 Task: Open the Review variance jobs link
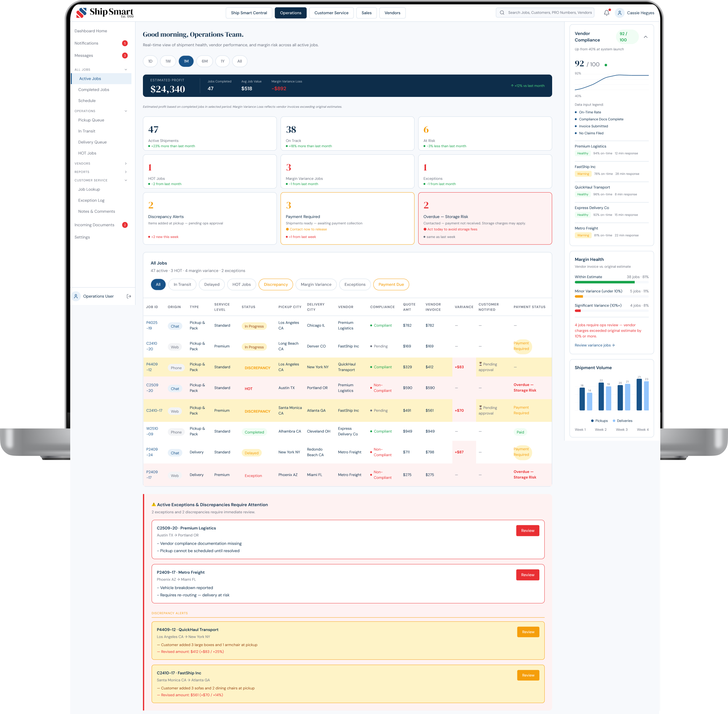(x=594, y=345)
